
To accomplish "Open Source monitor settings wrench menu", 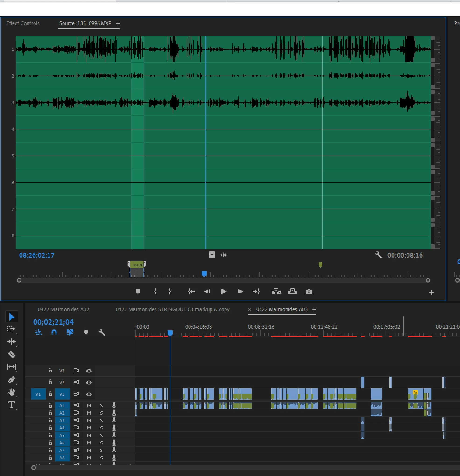I will 379,255.
